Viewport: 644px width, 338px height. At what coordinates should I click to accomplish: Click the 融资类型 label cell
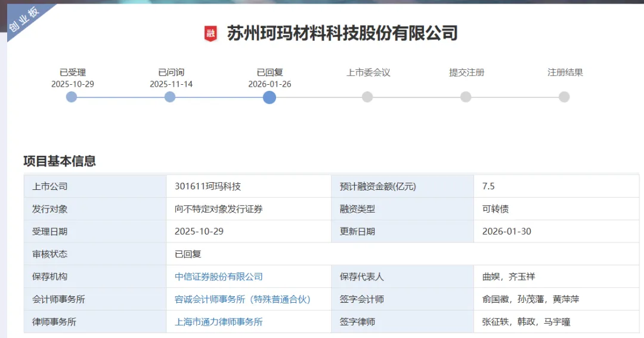tap(402, 209)
